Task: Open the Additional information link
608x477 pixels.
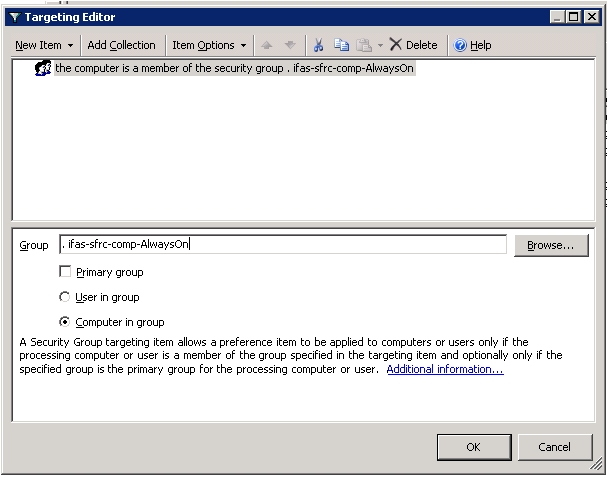Action: (x=445, y=369)
